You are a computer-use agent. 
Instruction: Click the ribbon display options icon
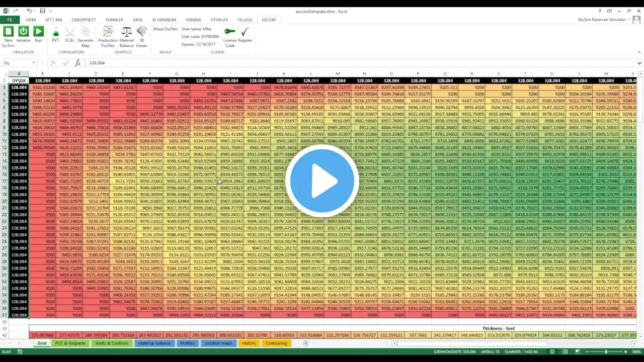[x=609, y=11]
